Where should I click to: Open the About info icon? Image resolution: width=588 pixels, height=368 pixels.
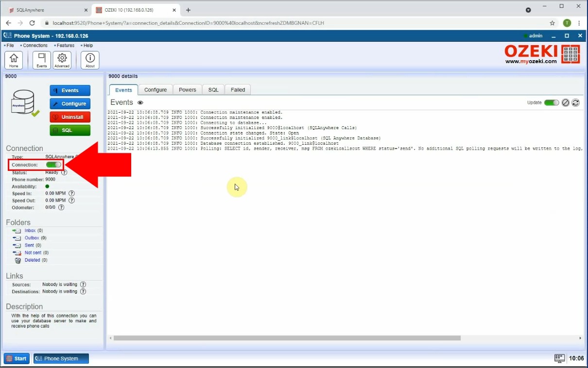coord(90,60)
